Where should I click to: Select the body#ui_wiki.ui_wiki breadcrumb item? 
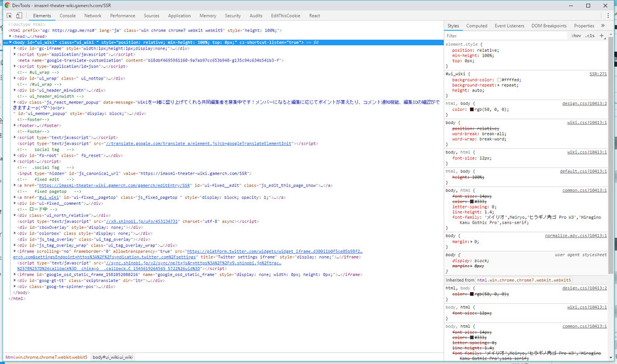click(x=113, y=357)
